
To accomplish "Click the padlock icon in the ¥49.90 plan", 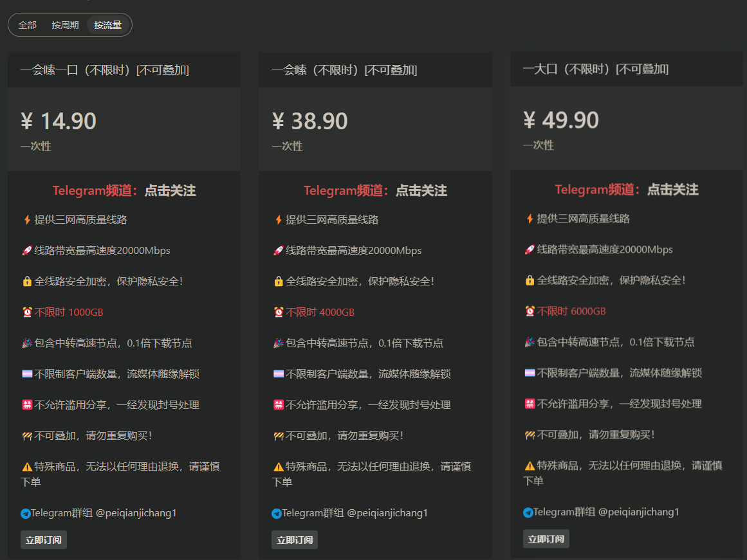I will click(530, 280).
